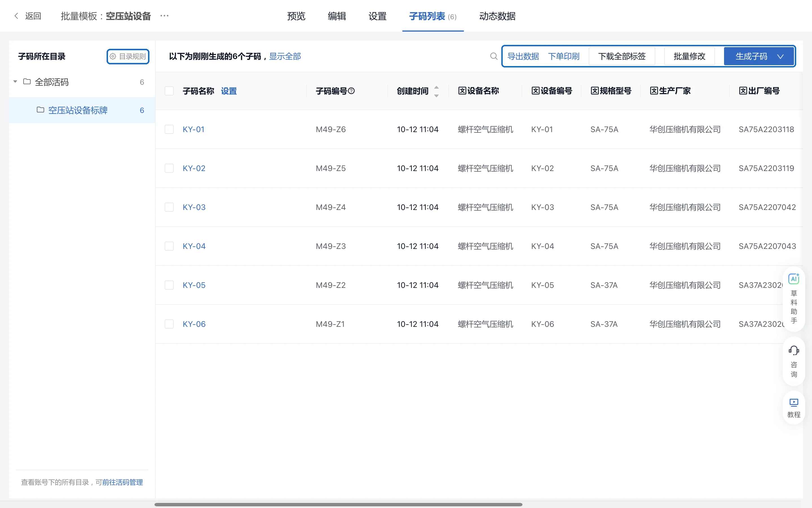This screenshot has width=812, height=508.
Task: Click the 设备编号 column field icon
Action: (535, 91)
